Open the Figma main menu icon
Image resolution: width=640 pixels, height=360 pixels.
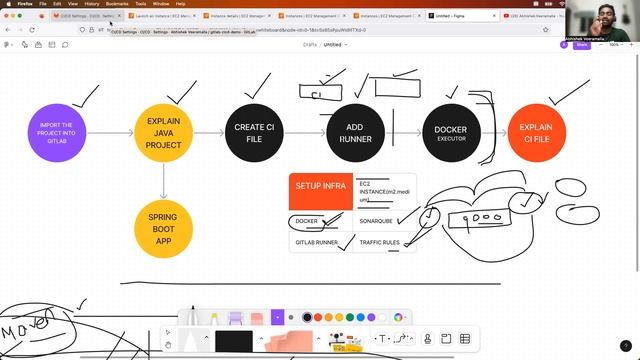[7, 44]
